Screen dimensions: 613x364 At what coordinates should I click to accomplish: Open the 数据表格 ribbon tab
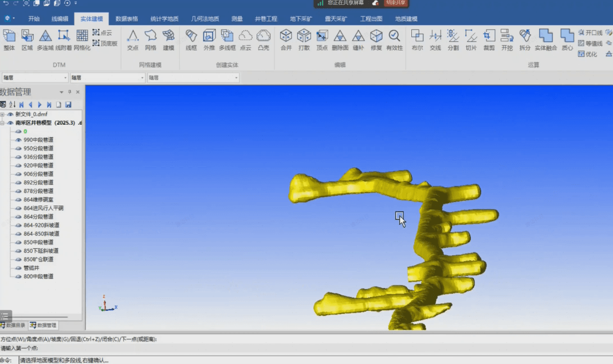pos(127,19)
